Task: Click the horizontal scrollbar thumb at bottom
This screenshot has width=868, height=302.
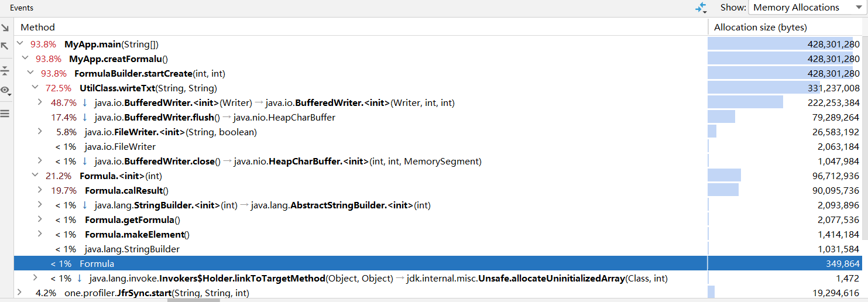Action: coord(193,300)
